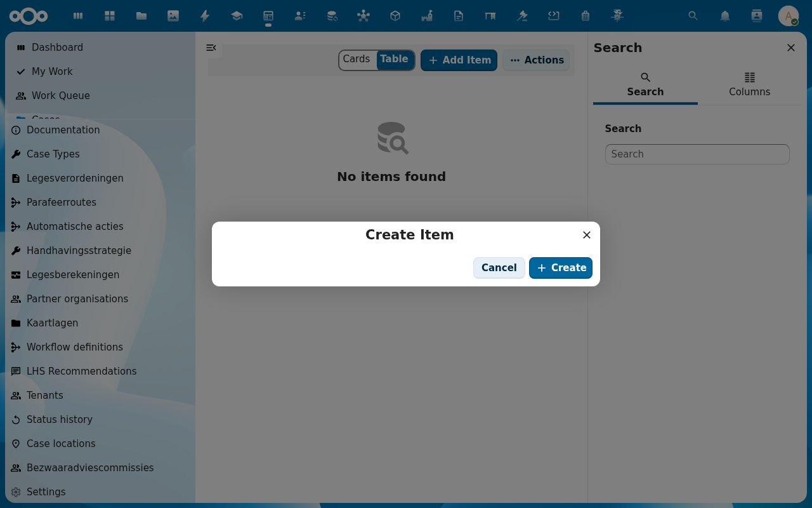Switch to Cards view
This screenshot has height=508, width=812.
[357, 59]
